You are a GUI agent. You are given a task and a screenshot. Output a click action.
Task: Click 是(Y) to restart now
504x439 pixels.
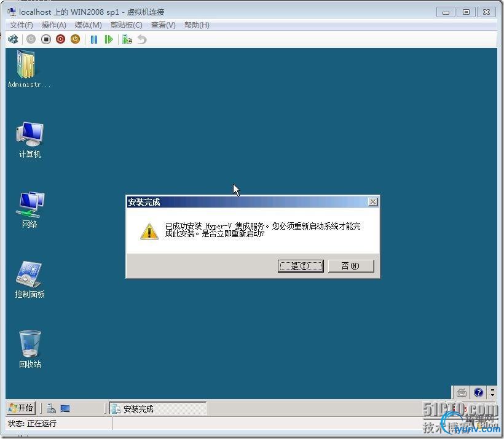pos(301,266)
